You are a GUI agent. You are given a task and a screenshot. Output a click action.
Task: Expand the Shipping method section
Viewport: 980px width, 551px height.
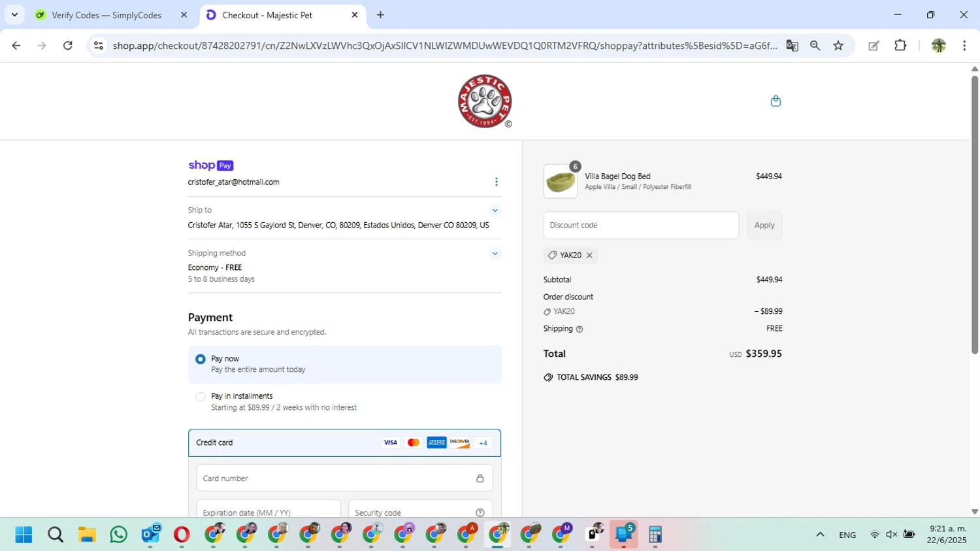pos(495,254)
